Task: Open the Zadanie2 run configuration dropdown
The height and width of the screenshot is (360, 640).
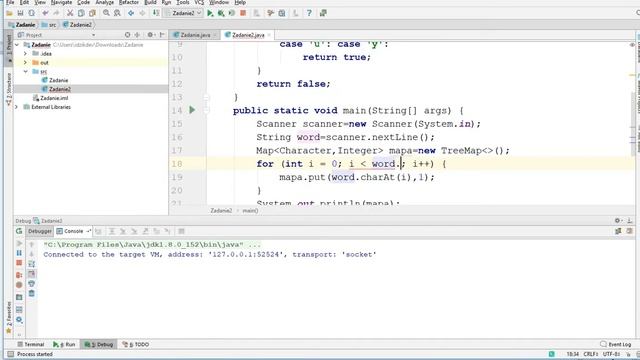Action: coord(183,13)
